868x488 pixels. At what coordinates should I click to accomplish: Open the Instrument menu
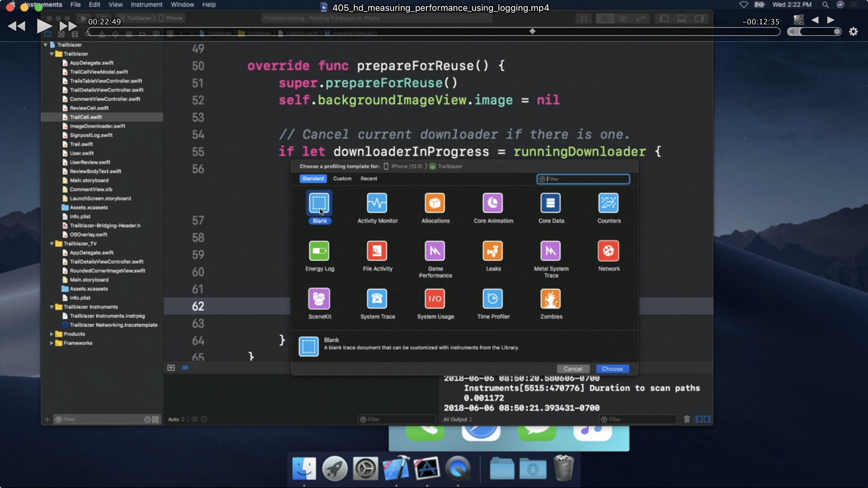[146, 5]
